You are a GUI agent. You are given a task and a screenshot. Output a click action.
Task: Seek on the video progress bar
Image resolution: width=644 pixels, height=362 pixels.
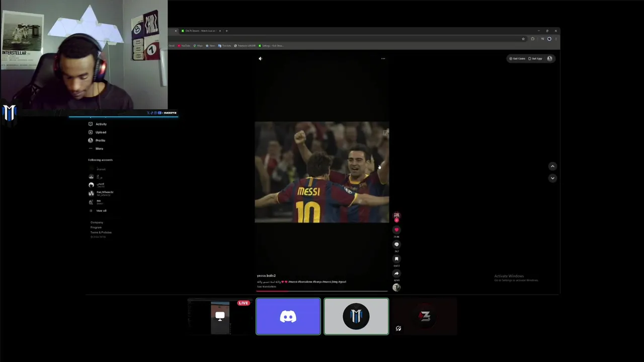[322, 291]
